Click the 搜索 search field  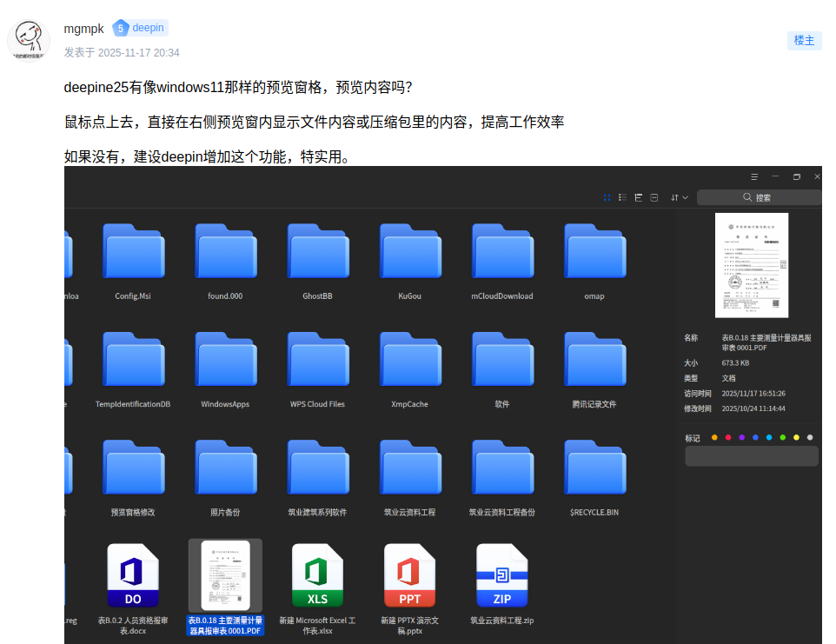point(759,198)
